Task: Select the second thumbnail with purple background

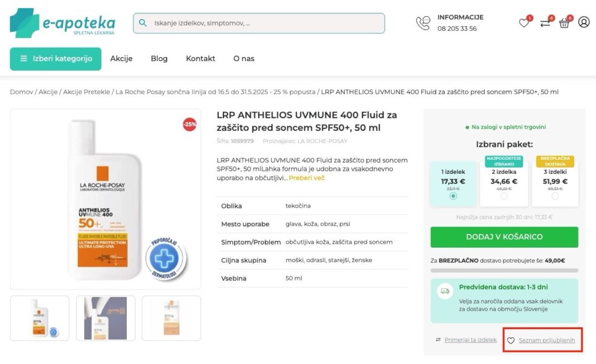Action: (106, 318)
